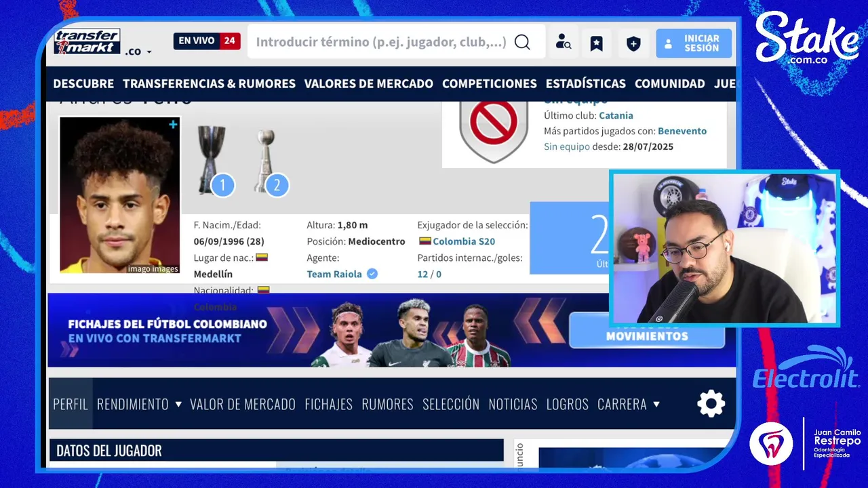
Task: Open the COMUNIDAD menu
Action: pos(670,84)
